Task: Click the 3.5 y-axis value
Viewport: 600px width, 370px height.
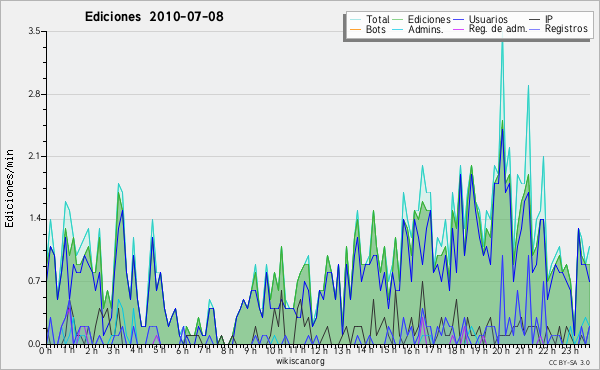Action: point(34,31)
